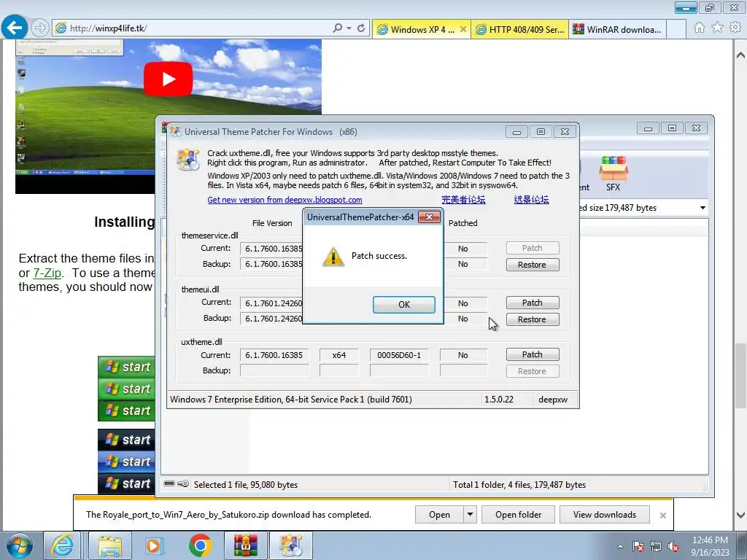
Task: Click uxtheme.dll x64 platform field
Action: click(x=338, y=355)
